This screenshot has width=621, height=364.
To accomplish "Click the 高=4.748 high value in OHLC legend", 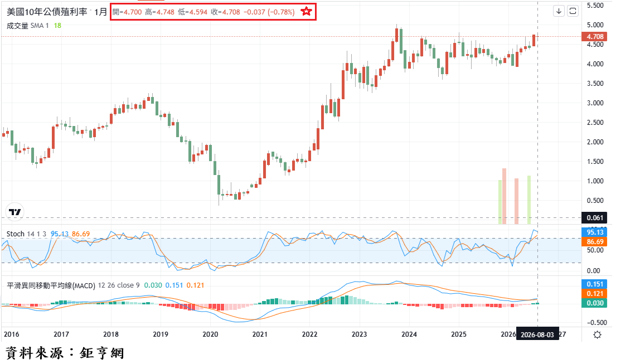I will pos(159,12).
